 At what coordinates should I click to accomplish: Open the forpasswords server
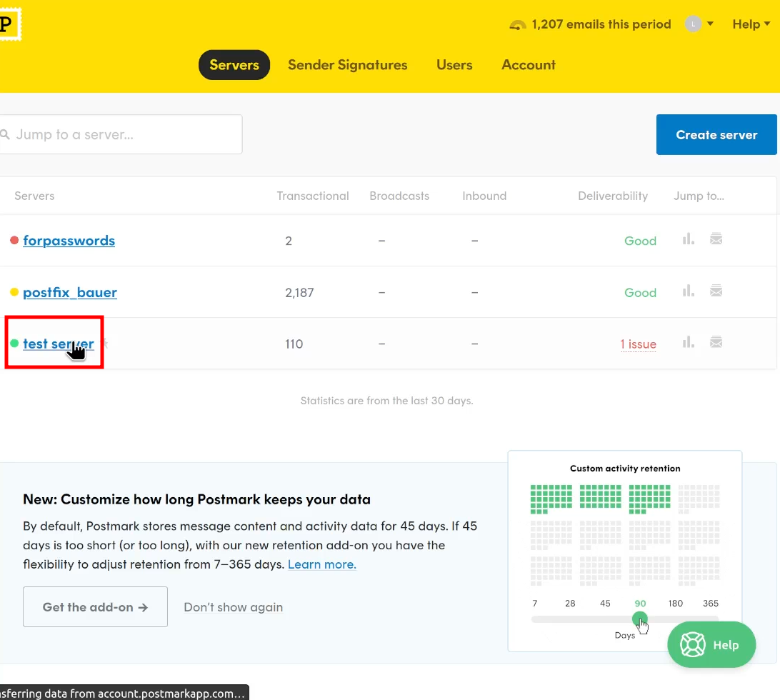69,240
